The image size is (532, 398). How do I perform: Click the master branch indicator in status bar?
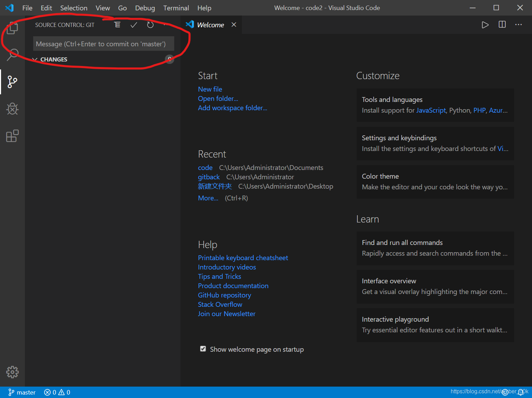click(x=22, y=392)
